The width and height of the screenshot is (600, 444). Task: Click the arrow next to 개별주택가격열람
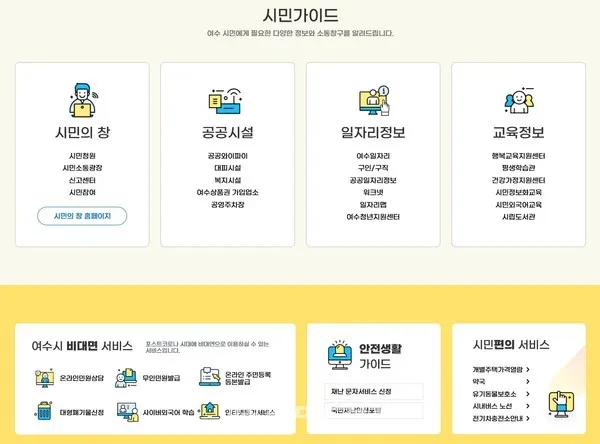pyautogui.click(x=528, y=369)
